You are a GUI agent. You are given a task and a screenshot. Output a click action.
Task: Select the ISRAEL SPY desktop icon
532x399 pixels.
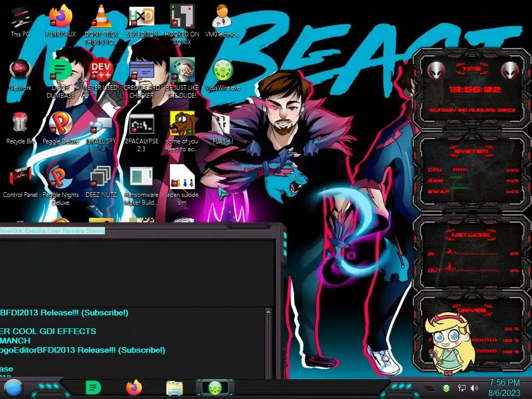pyautogui.click(x=101, y=128)
